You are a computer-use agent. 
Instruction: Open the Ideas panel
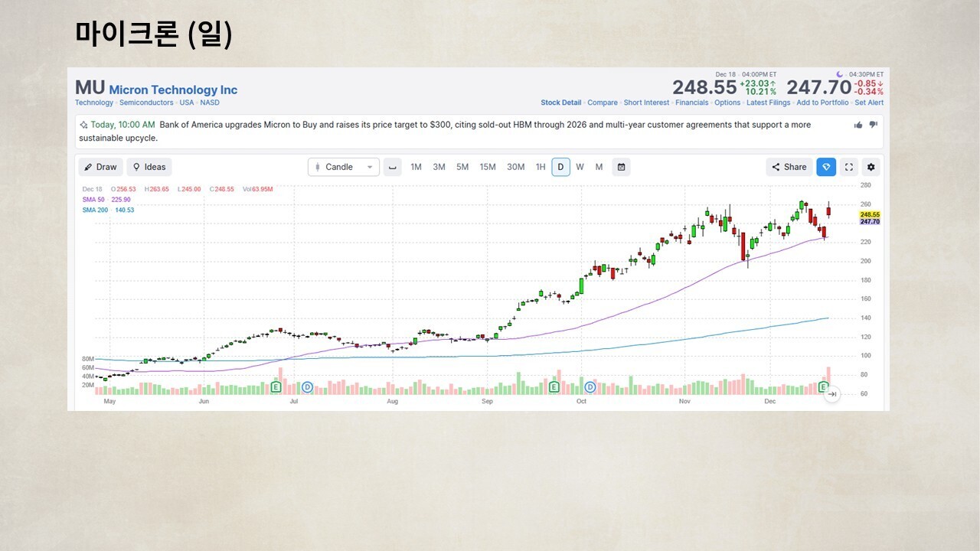point(149,167)
